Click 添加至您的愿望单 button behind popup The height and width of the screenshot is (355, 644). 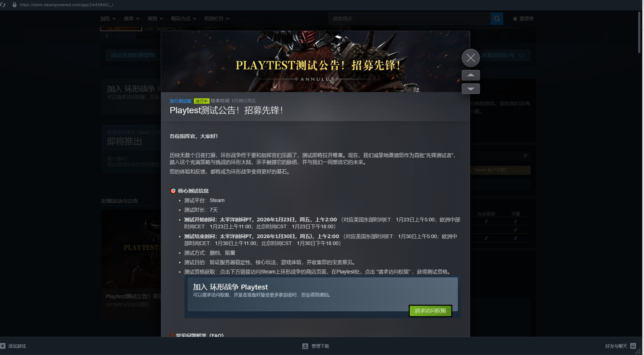[x=133, y=55]
